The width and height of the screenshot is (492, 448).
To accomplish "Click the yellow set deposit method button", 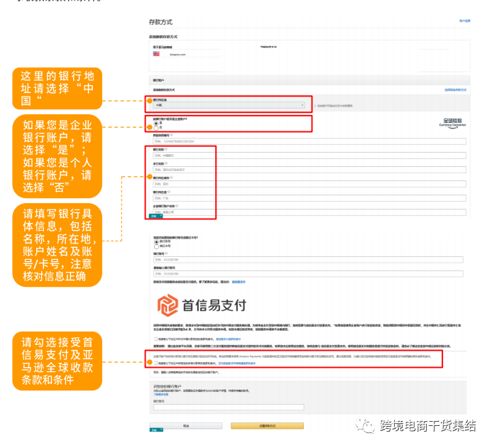I will 268,426.
